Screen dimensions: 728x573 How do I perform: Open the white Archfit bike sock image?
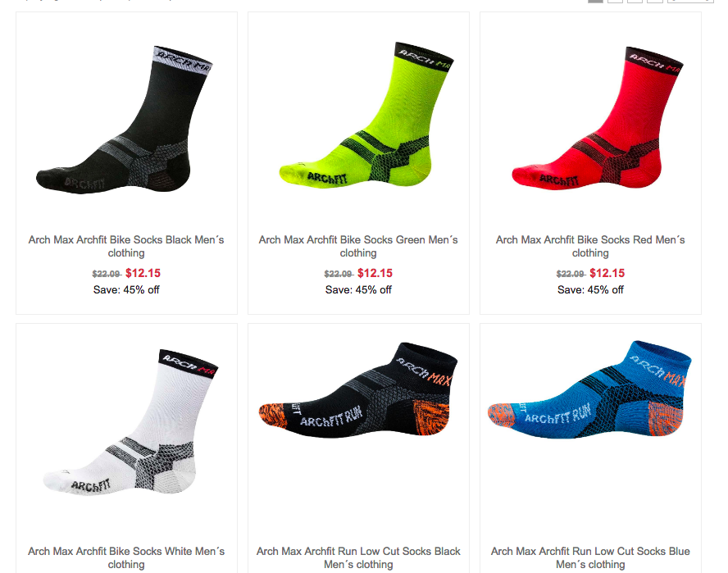click(x=130, y=421)
